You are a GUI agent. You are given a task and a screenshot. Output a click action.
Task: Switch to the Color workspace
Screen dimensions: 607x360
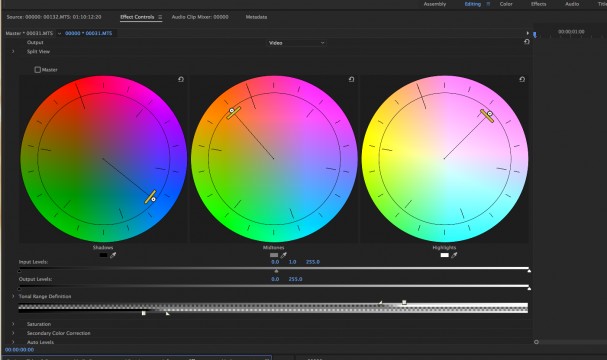coord(506,4)
